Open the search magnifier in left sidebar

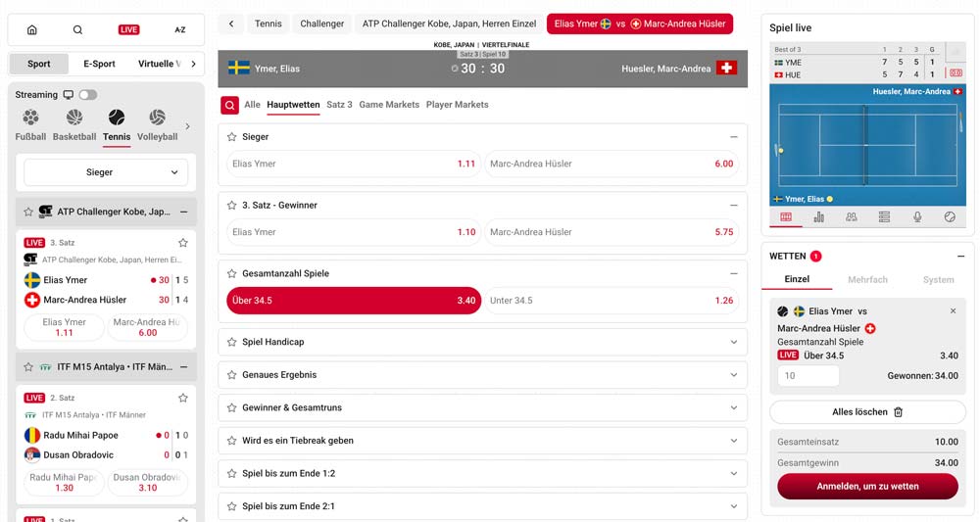coord(77,29)
